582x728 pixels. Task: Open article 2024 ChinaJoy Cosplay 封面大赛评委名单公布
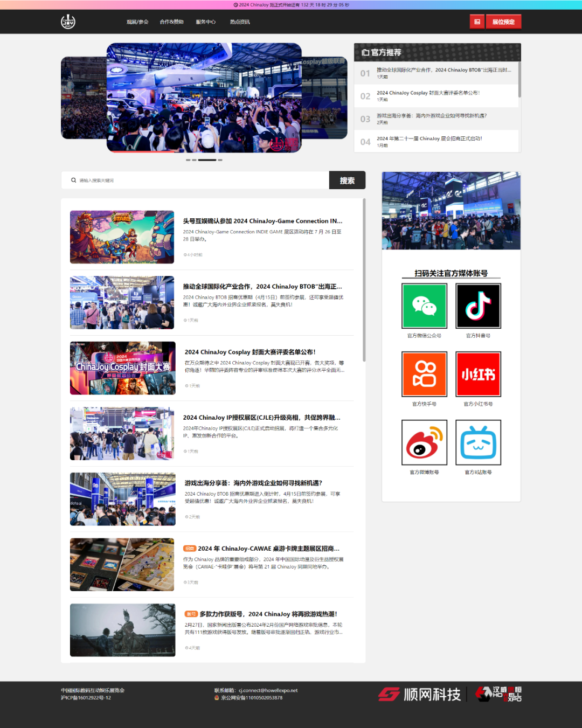[x=250, y=352]
